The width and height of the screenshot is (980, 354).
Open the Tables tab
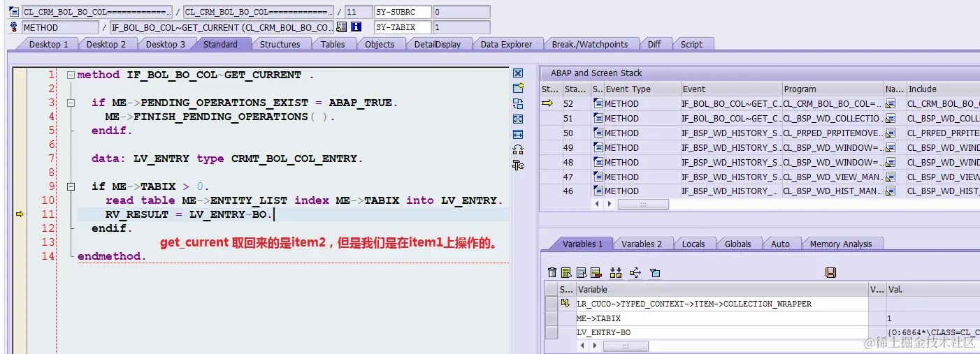[x=333, y=44]
